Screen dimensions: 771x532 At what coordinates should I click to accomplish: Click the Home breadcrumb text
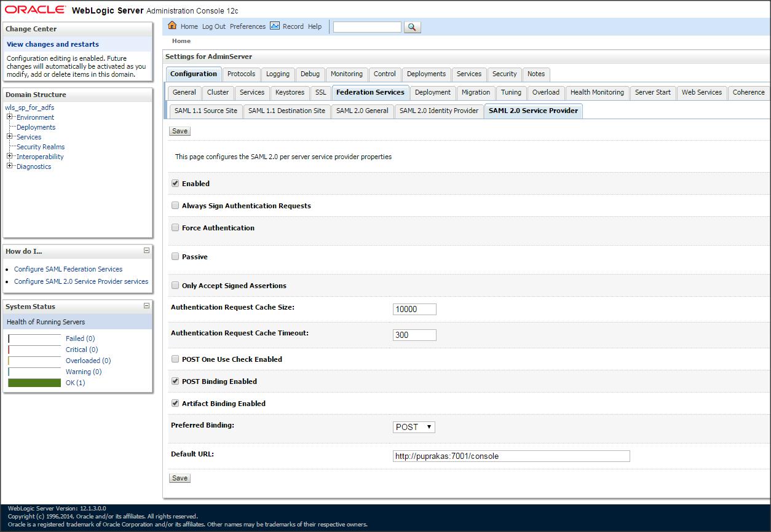(x=181, y=41)
